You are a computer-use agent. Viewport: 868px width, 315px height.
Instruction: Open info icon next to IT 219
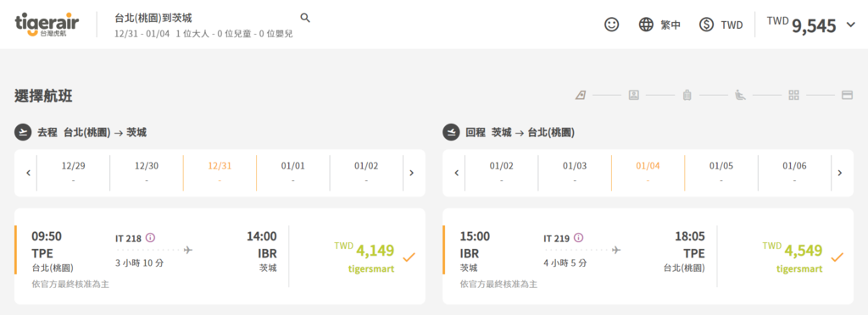pos(578,238)
